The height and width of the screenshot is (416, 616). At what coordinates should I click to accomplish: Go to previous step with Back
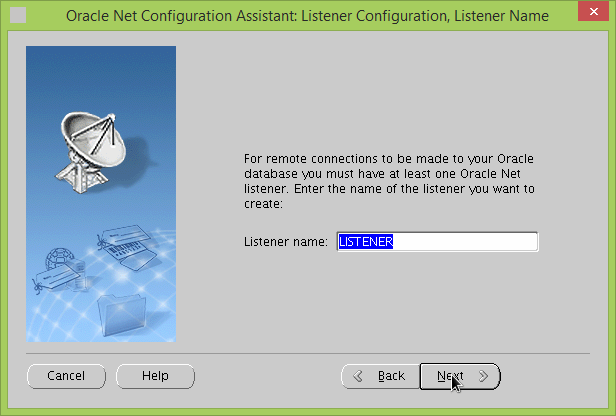coord(380,376)
